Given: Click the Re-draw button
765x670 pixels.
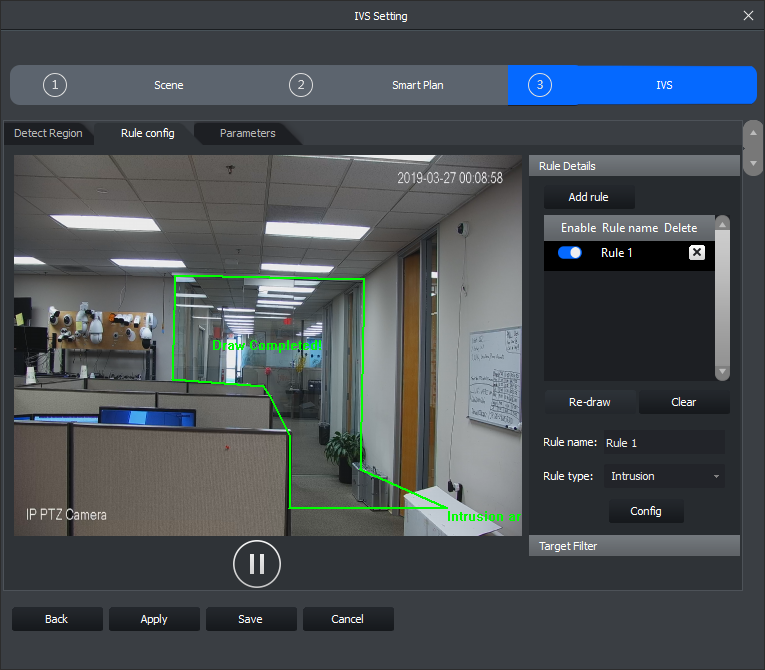Looking at the screenshot, I should tap(590, 402).
